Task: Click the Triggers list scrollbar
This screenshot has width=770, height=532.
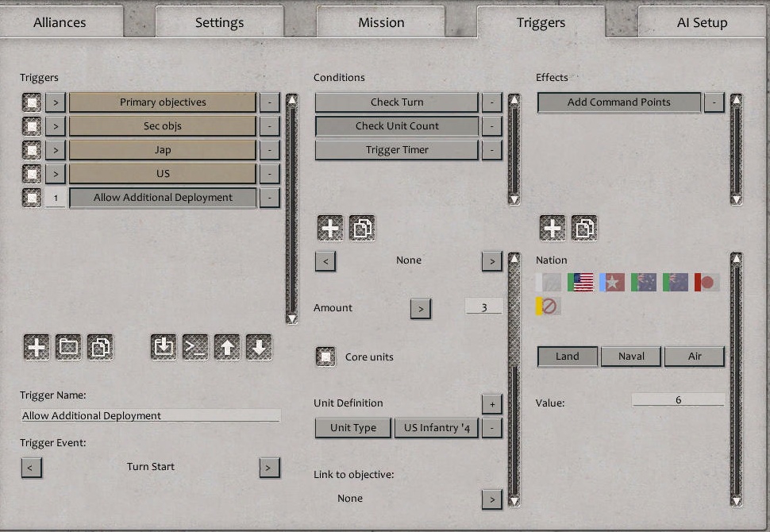Action: (x=291, y=210)
